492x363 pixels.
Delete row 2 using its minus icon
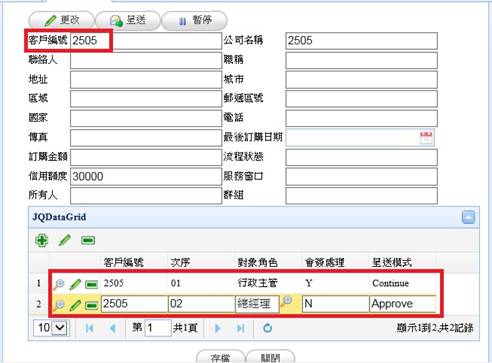[x=91, y=305]
